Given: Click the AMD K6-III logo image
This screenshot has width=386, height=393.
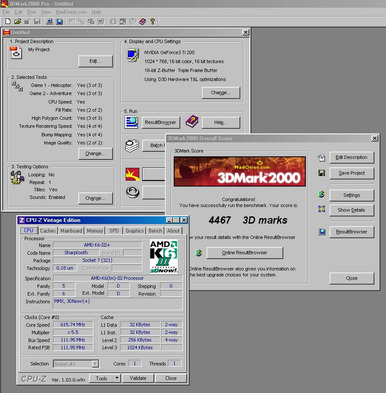Looking at the screenshot, I should click(164, 256).
